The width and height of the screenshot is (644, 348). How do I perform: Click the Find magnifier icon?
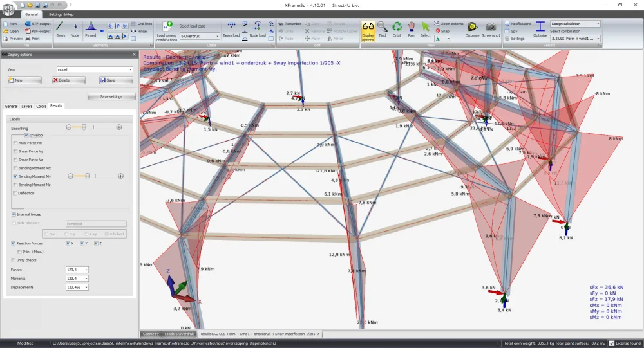click(x=383, y=30)
